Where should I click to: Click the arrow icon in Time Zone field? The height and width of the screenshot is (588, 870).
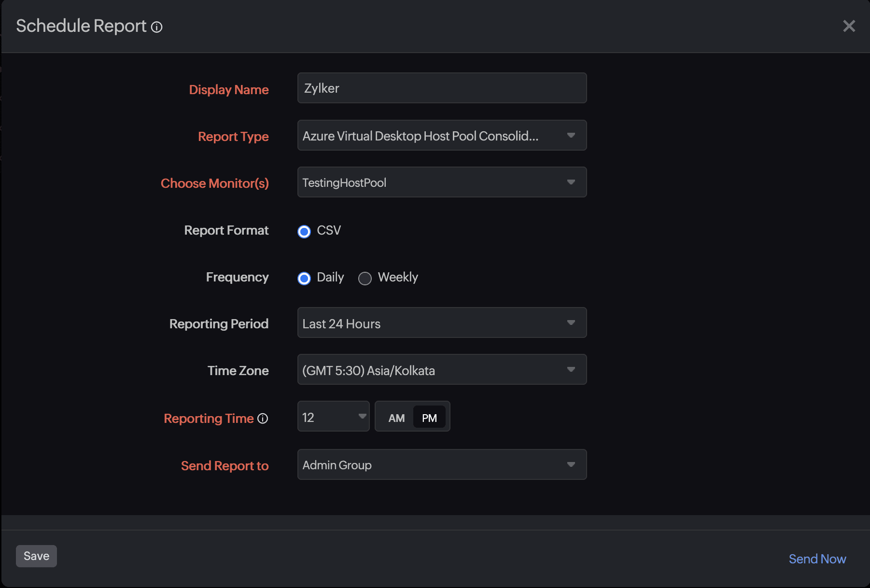[571, 370]
